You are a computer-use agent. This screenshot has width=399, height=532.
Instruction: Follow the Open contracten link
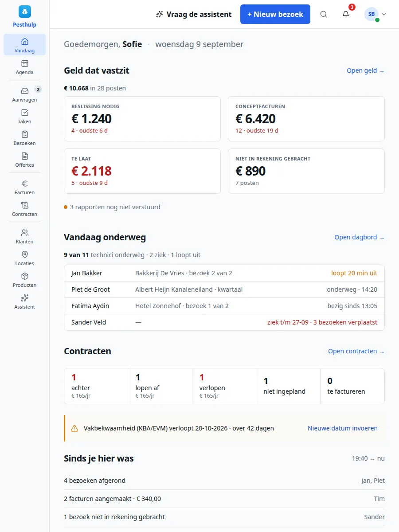(356, 351)
